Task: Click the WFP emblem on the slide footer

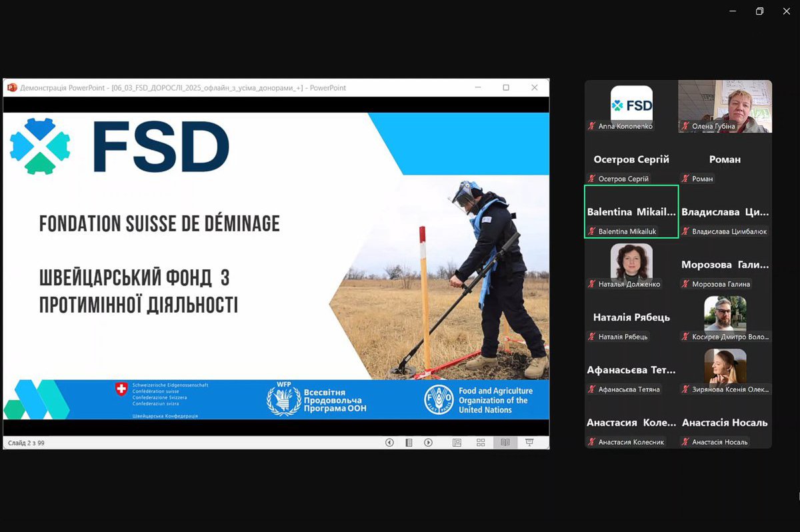Action: click(284, 399)
